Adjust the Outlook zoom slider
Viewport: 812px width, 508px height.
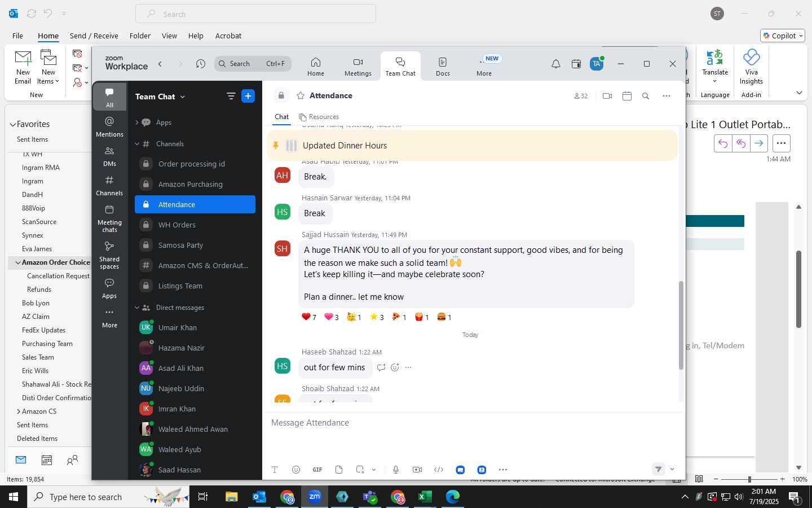[x=749, y=479]
